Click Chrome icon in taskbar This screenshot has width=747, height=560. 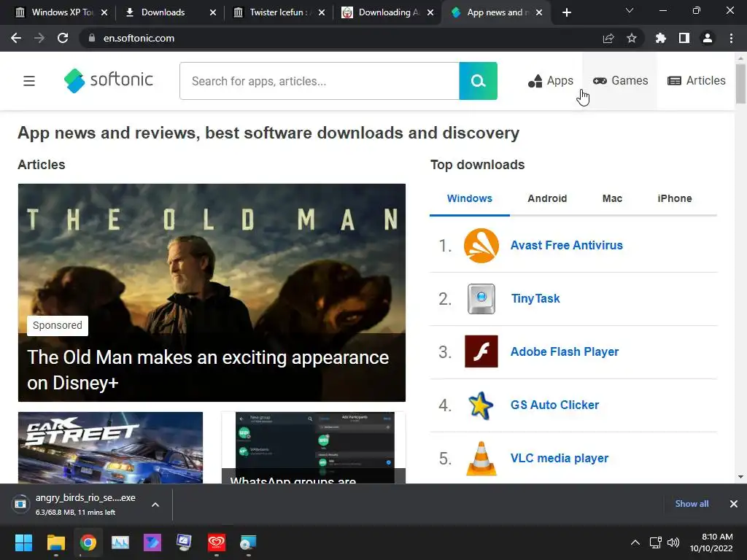tap(88, 542)
